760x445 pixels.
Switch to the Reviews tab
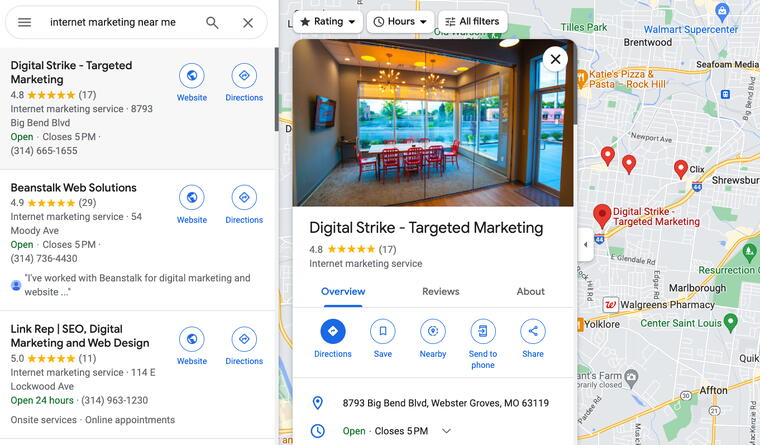click(x=440, y=292)
